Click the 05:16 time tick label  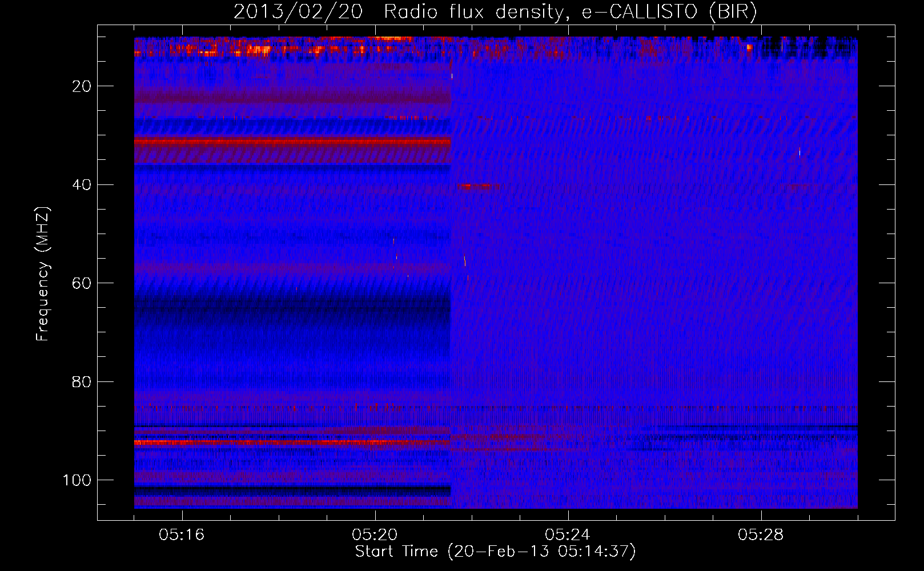[x=182, y=535]
